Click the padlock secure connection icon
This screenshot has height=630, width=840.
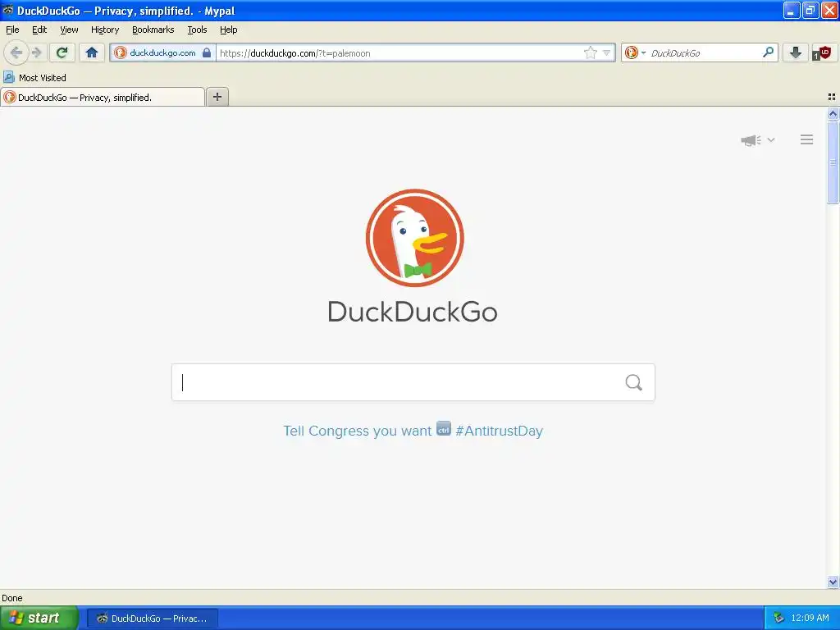(207, 52)
